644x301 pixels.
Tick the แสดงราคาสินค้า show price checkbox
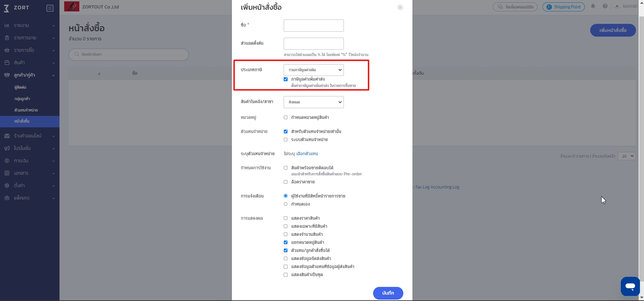[286, 218]
